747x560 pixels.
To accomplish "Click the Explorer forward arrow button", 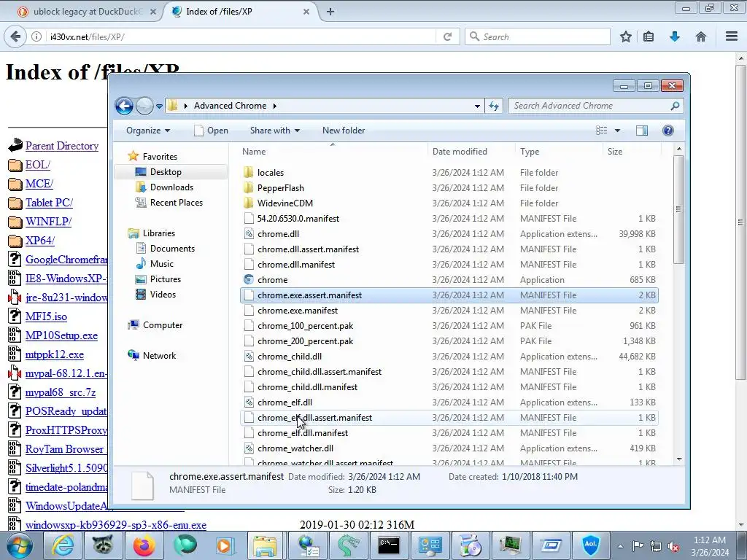I will 144,106.
